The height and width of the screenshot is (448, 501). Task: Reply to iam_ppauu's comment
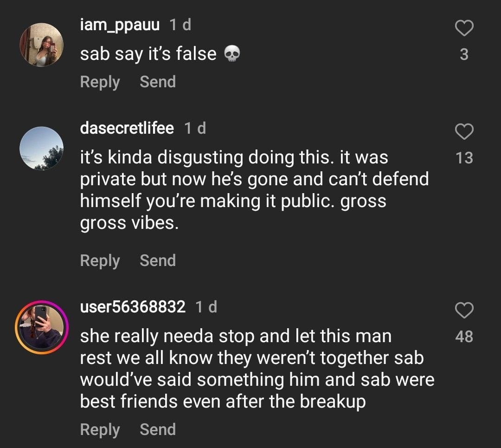tap(100, 82)
